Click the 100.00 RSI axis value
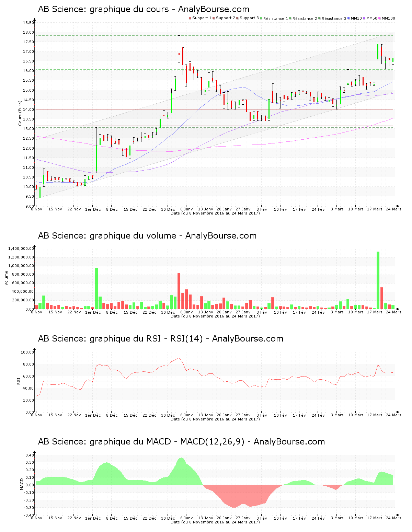Image resolution: width=412 pixels, height=532 pixels. coord(27,352)
